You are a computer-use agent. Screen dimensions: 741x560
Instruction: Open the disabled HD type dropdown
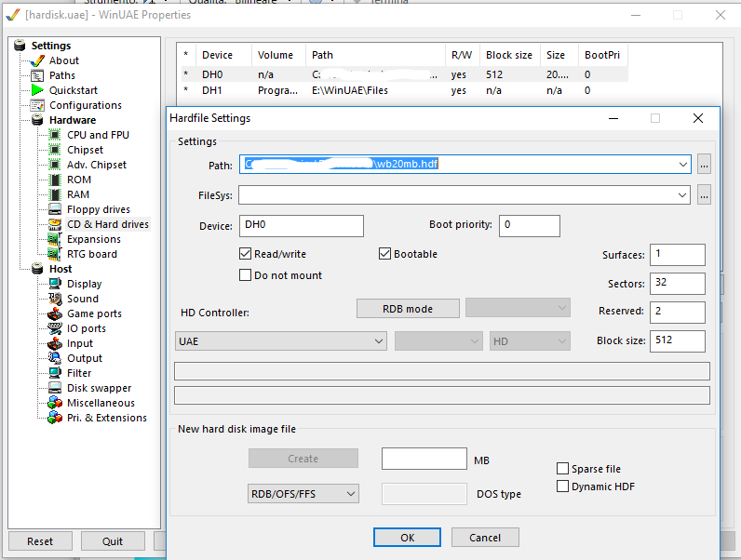pos(530,341)
